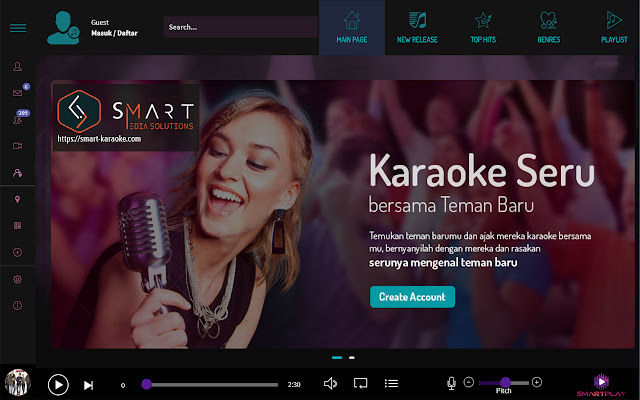Open the location pin icon in sidebar
The height and width of the screenshot is (400, 640).
17,199
